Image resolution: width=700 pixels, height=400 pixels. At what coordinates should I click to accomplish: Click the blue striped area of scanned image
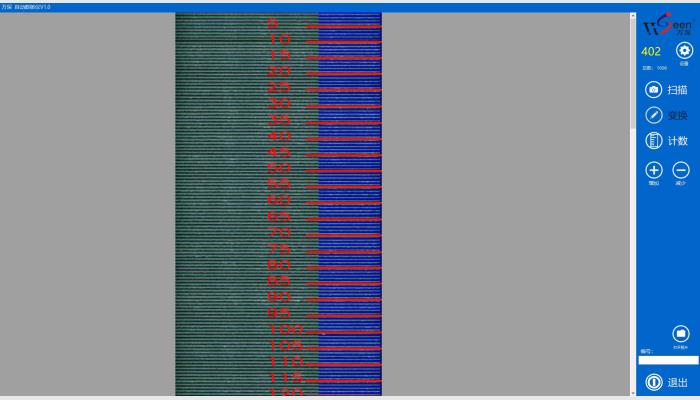(350, 200)
